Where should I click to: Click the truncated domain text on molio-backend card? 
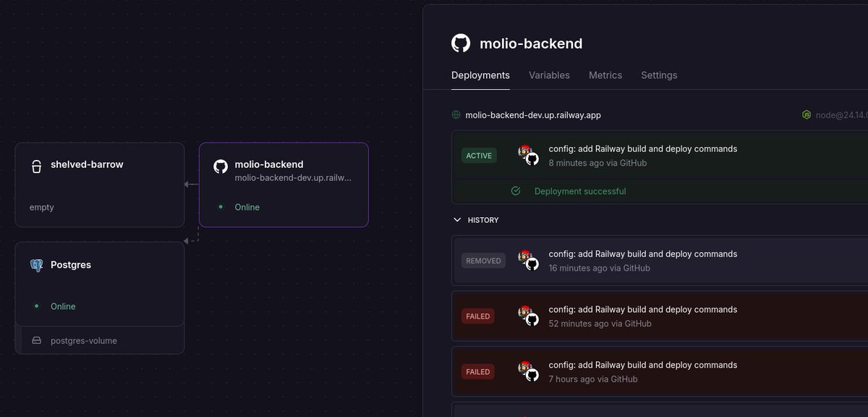tap(293, 178)
